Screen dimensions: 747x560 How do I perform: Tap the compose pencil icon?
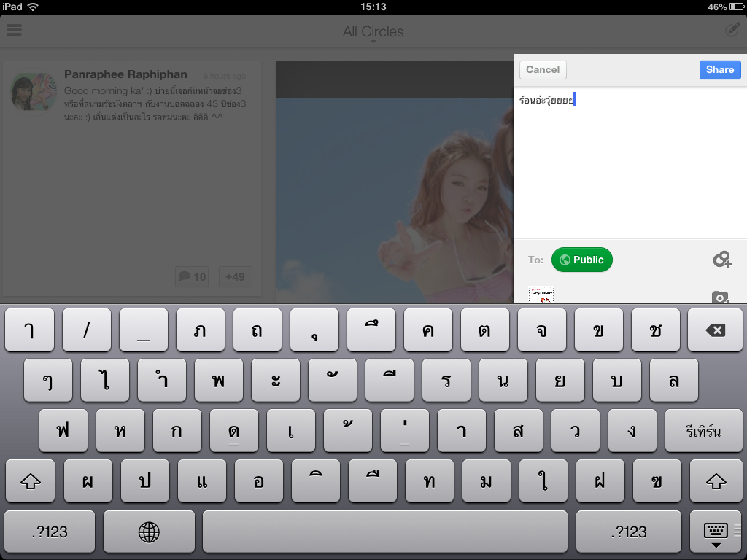pos(732,30)
